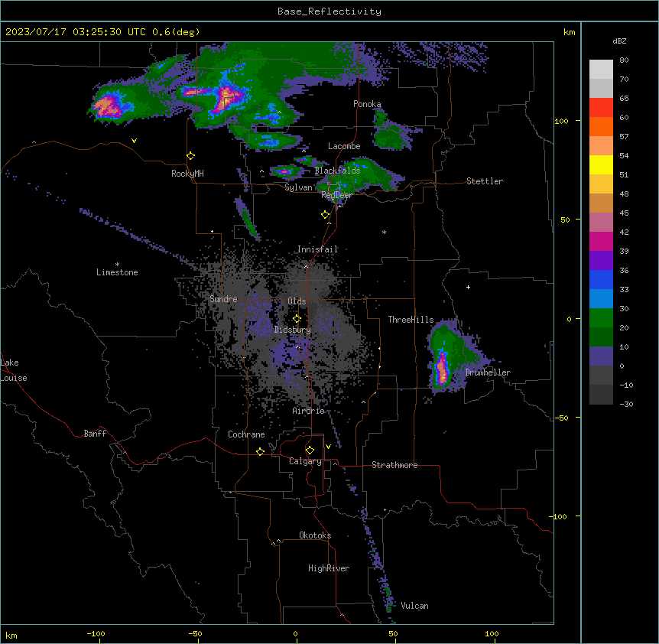Select the yellow V marker northwest of RockyMH
This screenshot has width=659, height=644.
[x=134, y=141]
